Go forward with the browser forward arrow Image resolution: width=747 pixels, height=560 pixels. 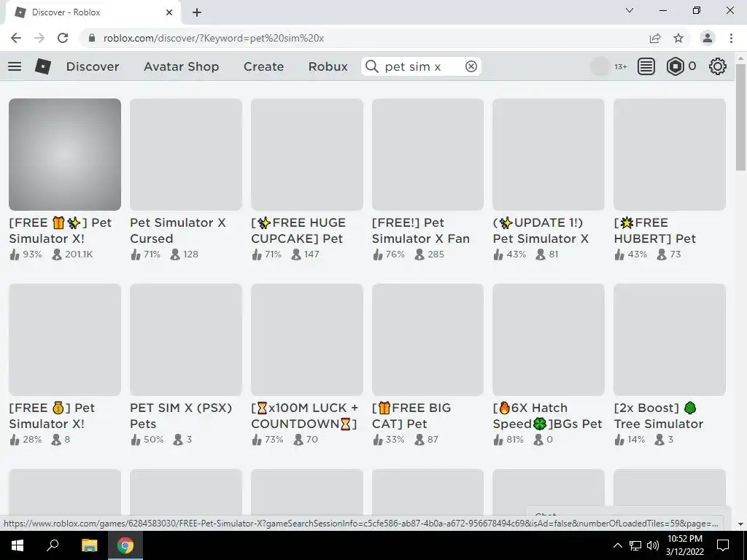(x=39, y=38)
